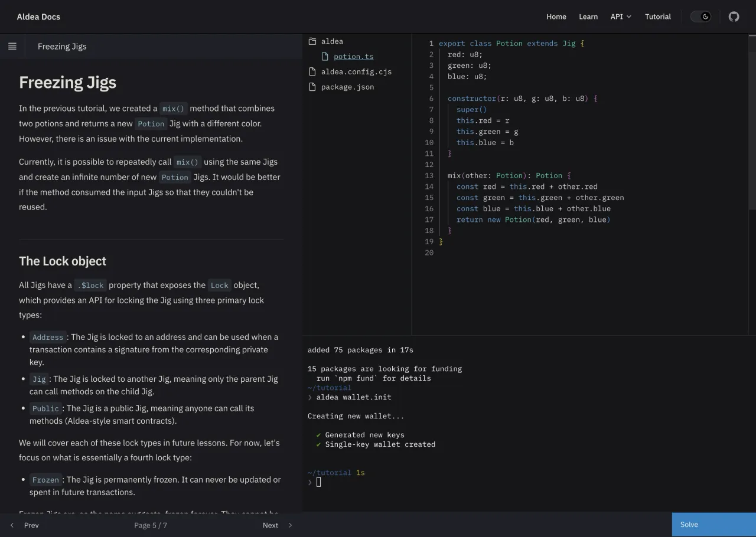Click the right chevron next to Next
Image resolution: width=756 pixels, height=537 pixels.
tap(290, 525)
